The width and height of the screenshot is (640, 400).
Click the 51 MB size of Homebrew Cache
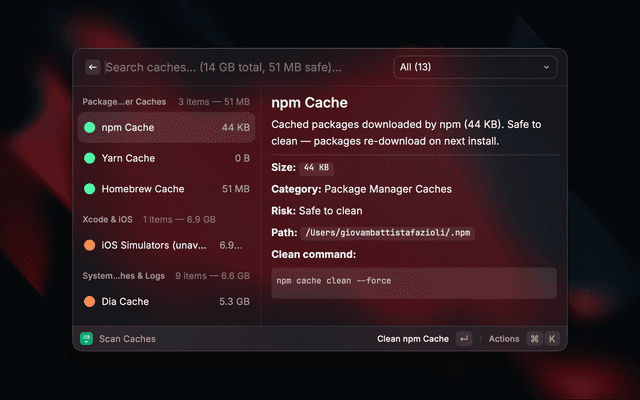coord(236,189)
